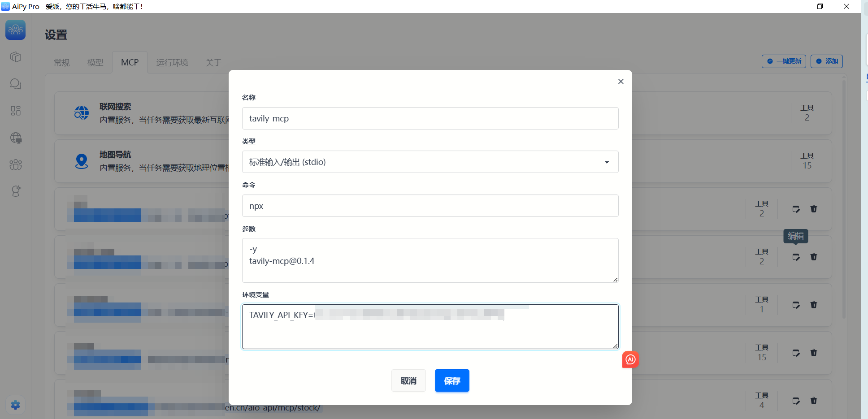Click the grid apps sidebar icon
Screen dimensions: 868x419
point(16,111)
